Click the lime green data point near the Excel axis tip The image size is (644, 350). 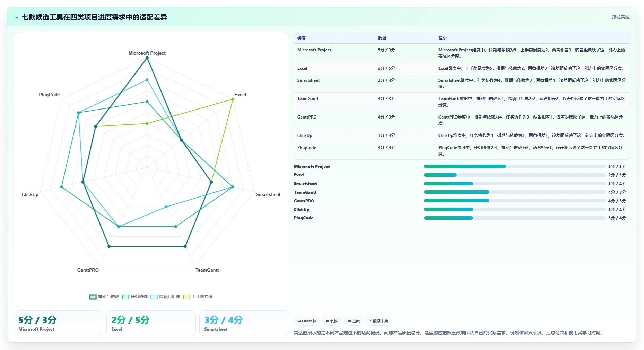tap(233, 99)
